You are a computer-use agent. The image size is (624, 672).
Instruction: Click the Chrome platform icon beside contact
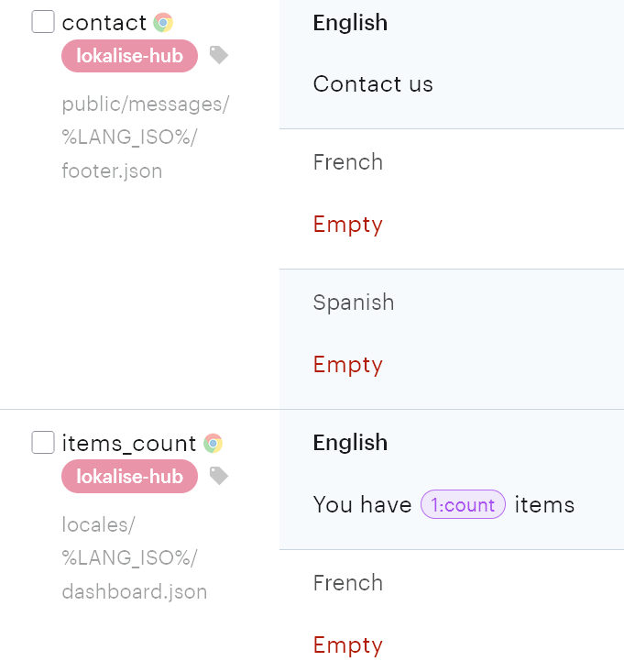[x=163, y=23]
